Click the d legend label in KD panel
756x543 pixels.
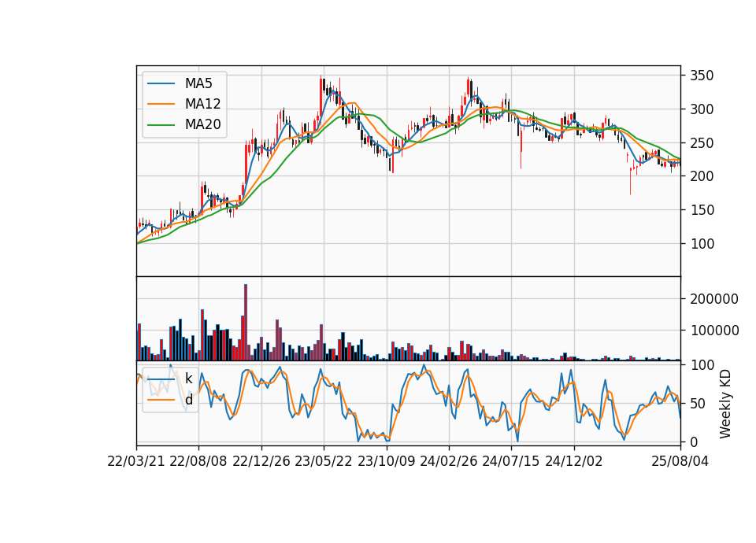coord(188,400)
